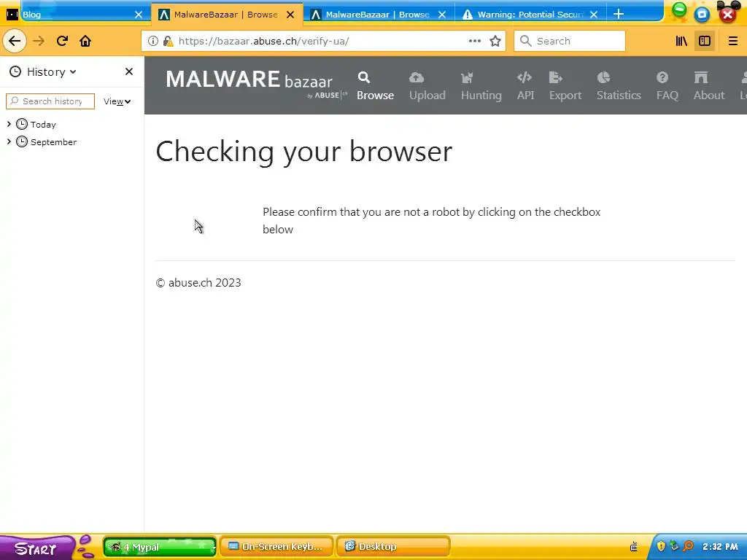Expand the Today history folder
The image size is (747, 560).
(x=9, y=124)
